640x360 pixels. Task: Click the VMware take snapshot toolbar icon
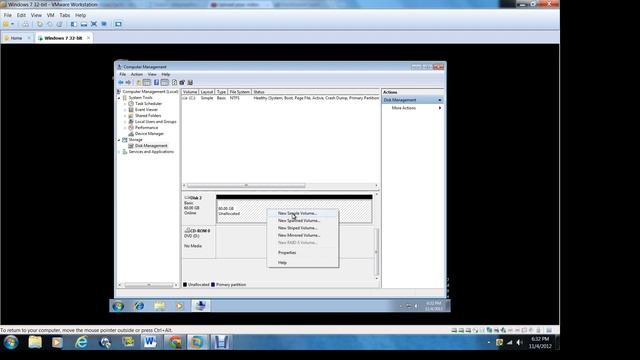(x=40, y=24)
